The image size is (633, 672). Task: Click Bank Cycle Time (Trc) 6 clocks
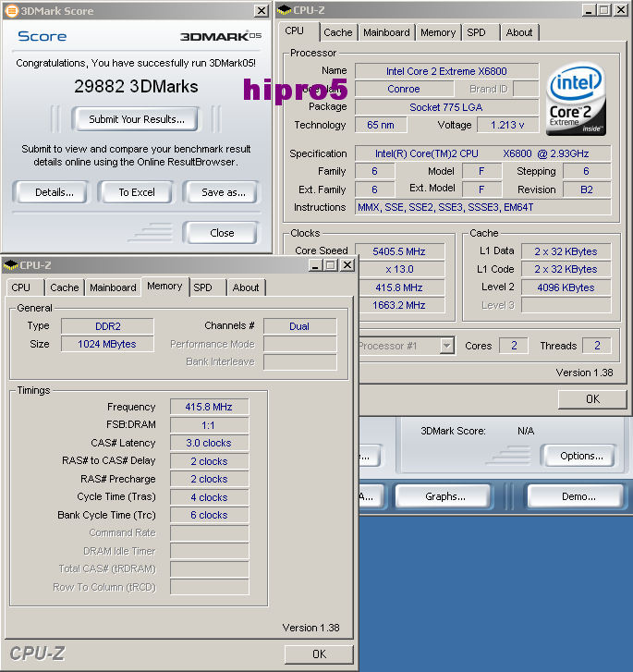tap(209, 515)
